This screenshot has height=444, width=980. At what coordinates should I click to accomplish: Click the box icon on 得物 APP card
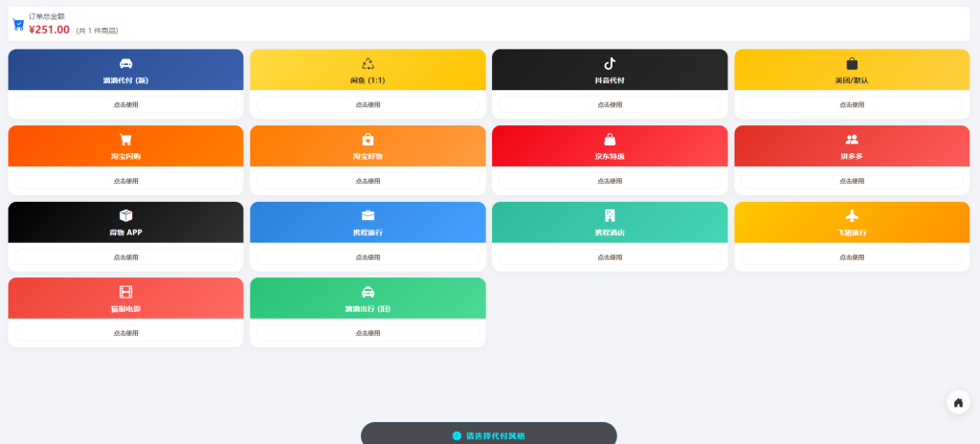coord(125,215)
